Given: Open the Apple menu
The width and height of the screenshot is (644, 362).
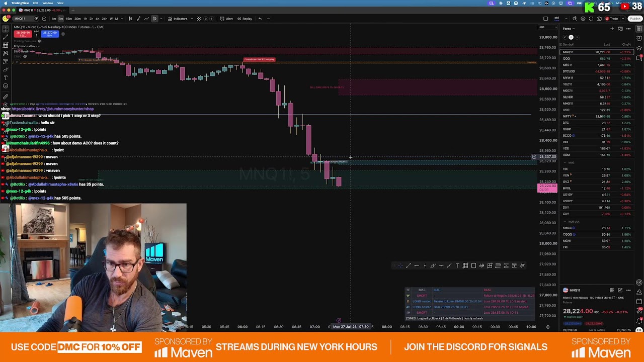Looking at the screenshot, I should (6, 3).
